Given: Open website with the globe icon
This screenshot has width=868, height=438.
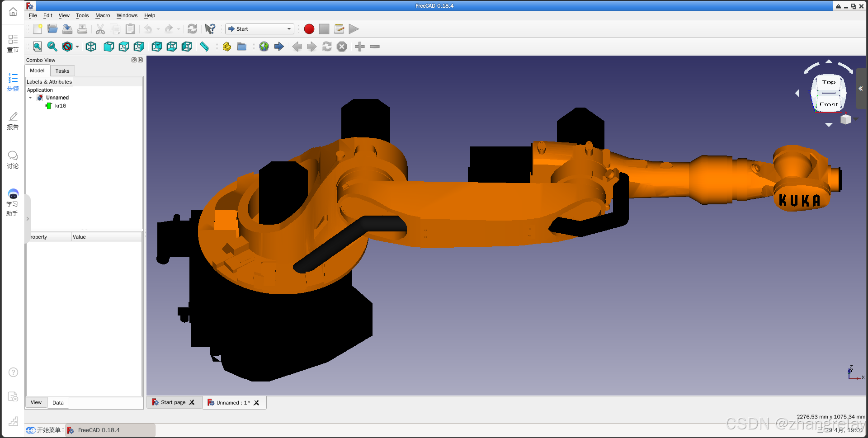Looking at the screenshot, I should tap(264, 47).
